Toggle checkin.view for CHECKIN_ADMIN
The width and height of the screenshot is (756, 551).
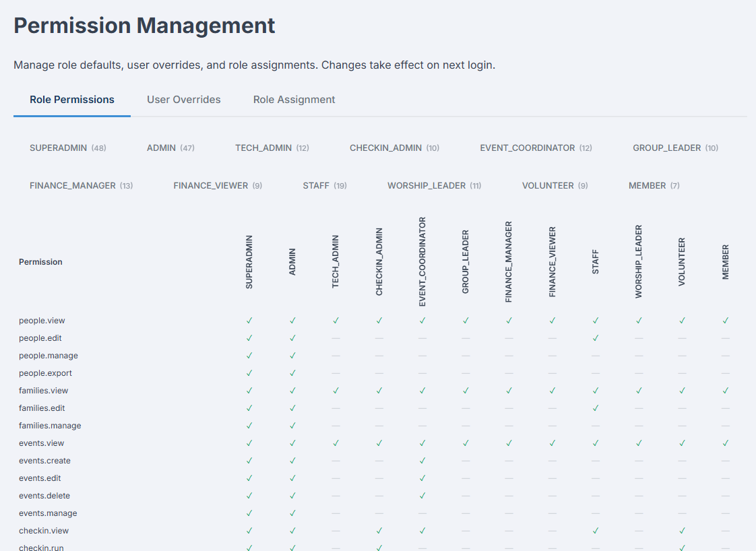(x=379, y=530)
